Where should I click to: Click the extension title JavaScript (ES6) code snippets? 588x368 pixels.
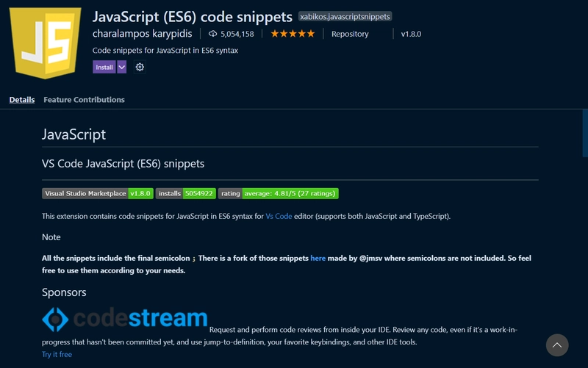point(193,16)
